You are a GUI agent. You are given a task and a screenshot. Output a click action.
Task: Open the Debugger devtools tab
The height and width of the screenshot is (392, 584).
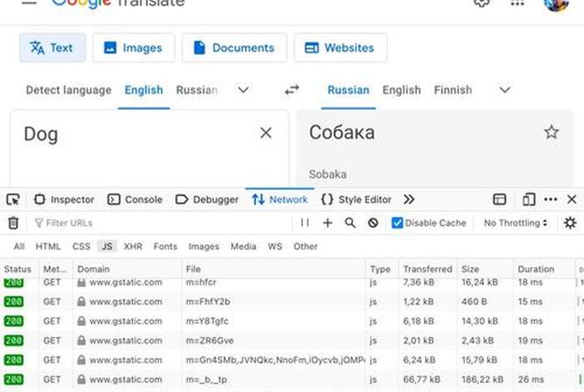coord(207,199)
